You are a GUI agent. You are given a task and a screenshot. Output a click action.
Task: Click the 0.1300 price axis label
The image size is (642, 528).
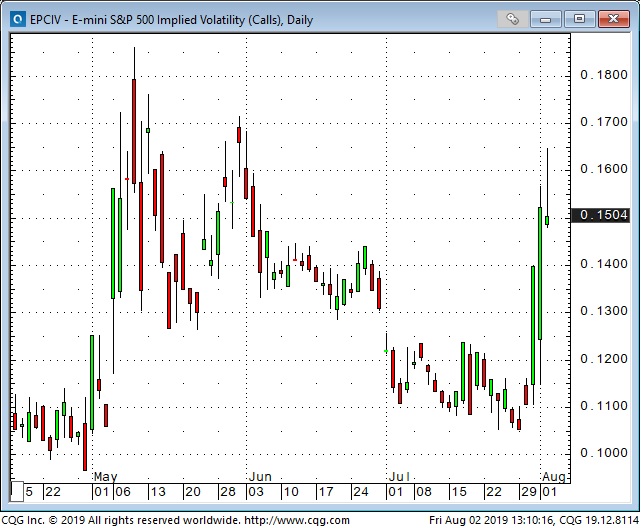(604, 311)
